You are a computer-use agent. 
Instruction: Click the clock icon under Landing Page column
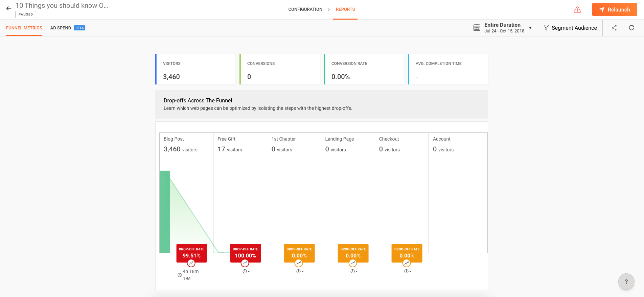coord(352,271)
